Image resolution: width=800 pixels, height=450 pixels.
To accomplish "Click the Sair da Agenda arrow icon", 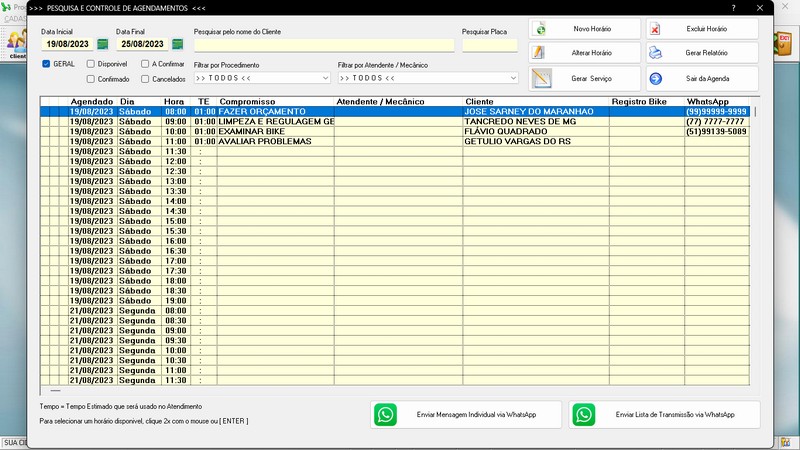I will [656, 79].
